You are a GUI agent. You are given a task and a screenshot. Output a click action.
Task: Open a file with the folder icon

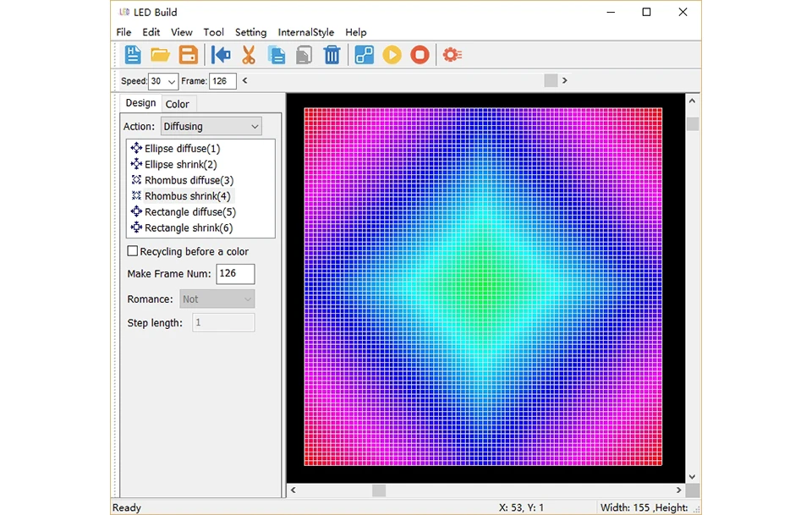point(160,55)
